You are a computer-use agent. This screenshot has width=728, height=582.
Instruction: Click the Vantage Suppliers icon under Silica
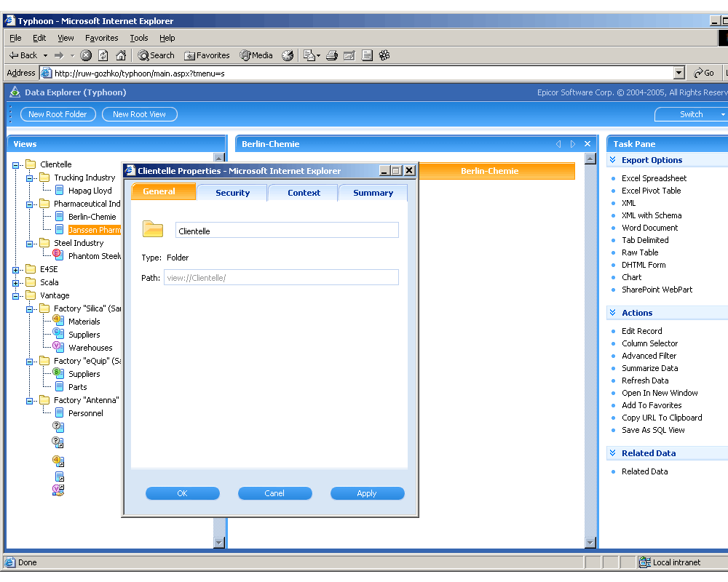[x=58, y=333]
